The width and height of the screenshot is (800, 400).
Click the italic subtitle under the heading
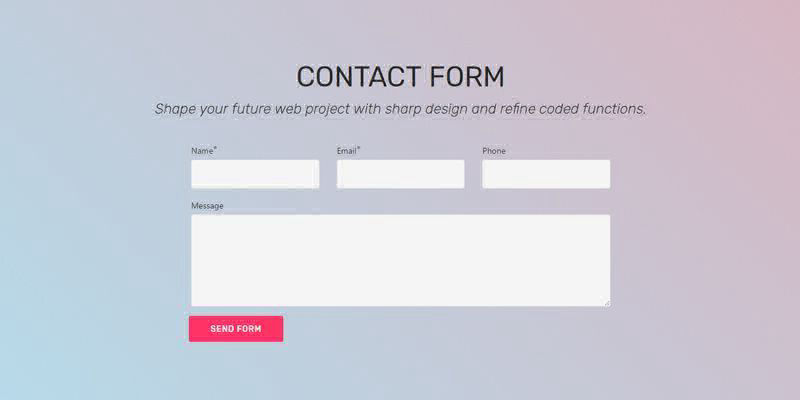(x=401, y=109)
